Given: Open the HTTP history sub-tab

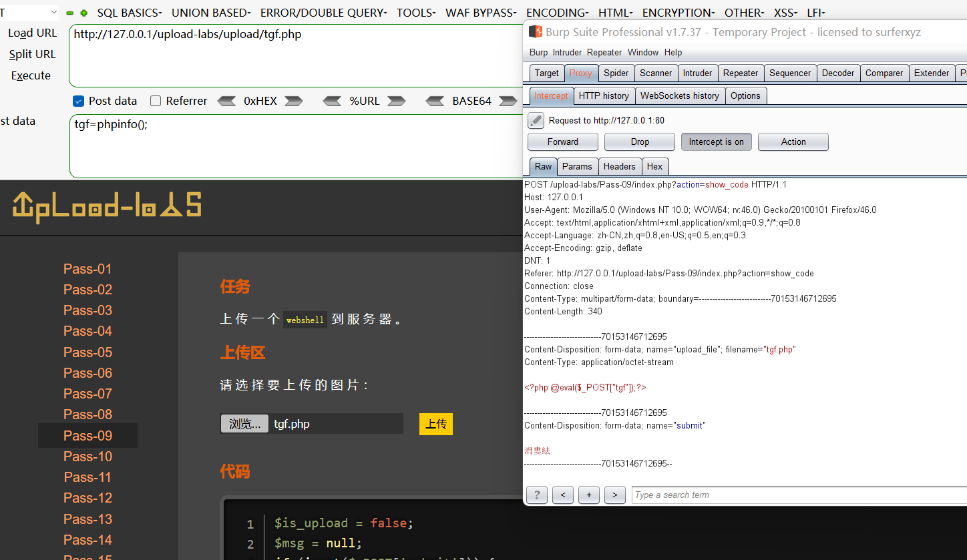Looking at the screenshot, I should click(x=604, y=96).
